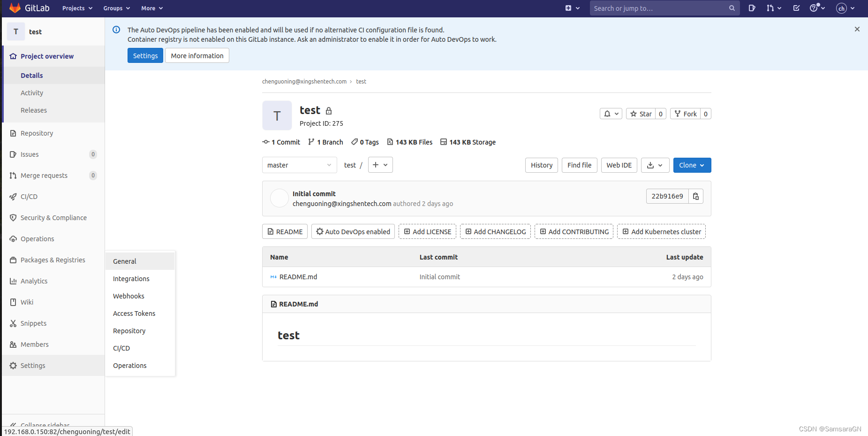Open the History of the repository
Screen dimensions: 868x436
tap(542, 165)
